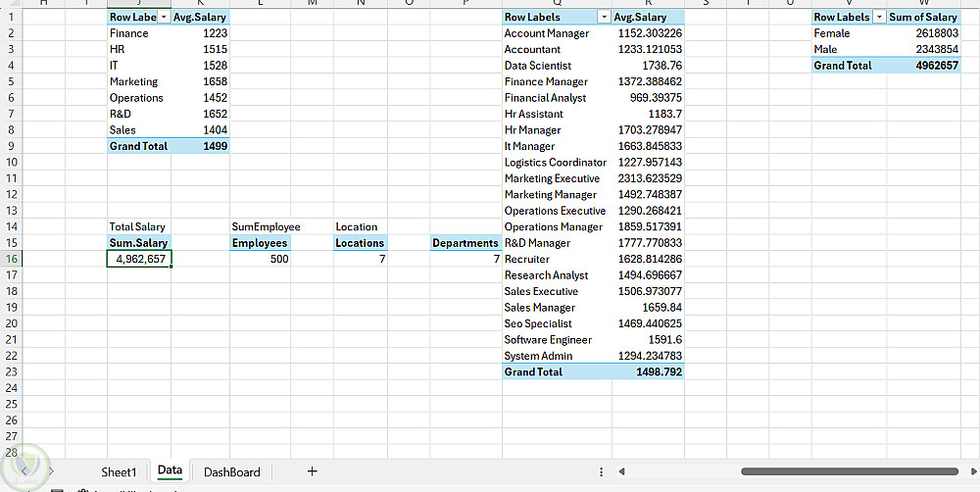Select the Data sheet tab
The width and height of the screenshot is (980, 492).
coord(170,471)
